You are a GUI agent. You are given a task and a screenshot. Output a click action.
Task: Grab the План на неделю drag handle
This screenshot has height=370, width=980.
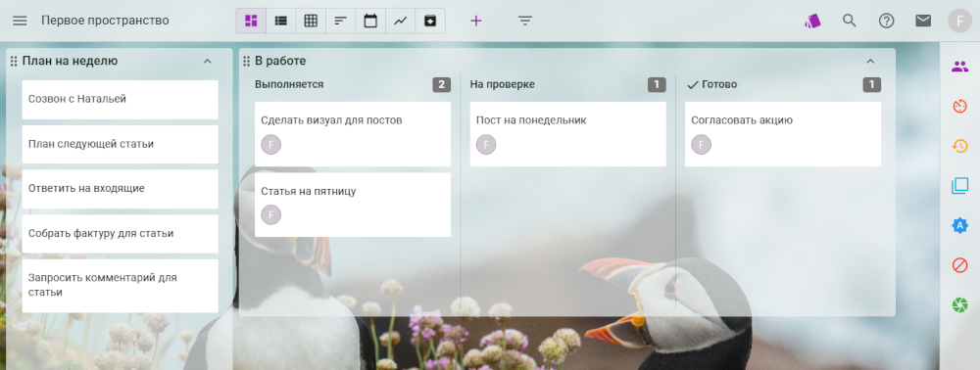tap(14, 61)
